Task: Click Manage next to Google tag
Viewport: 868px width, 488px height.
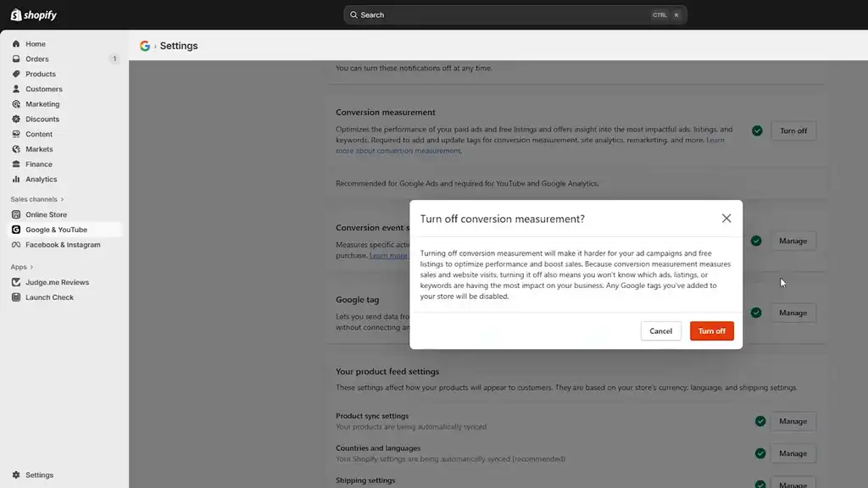Action: (x=793, y=313)
